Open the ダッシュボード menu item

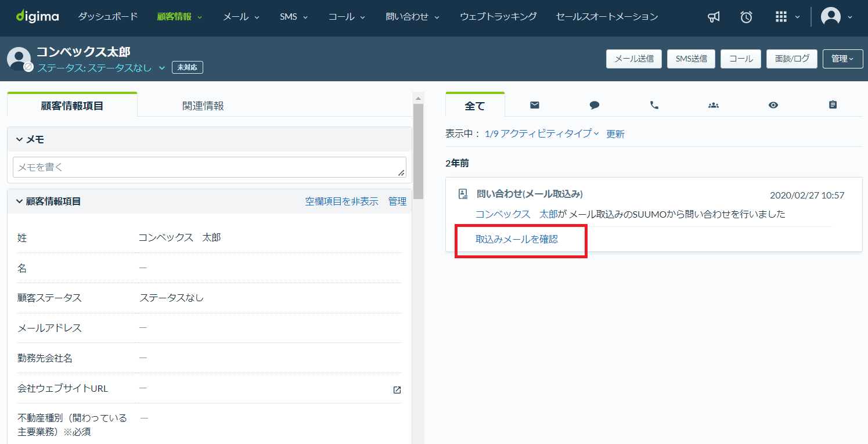[x=108, y=17]
